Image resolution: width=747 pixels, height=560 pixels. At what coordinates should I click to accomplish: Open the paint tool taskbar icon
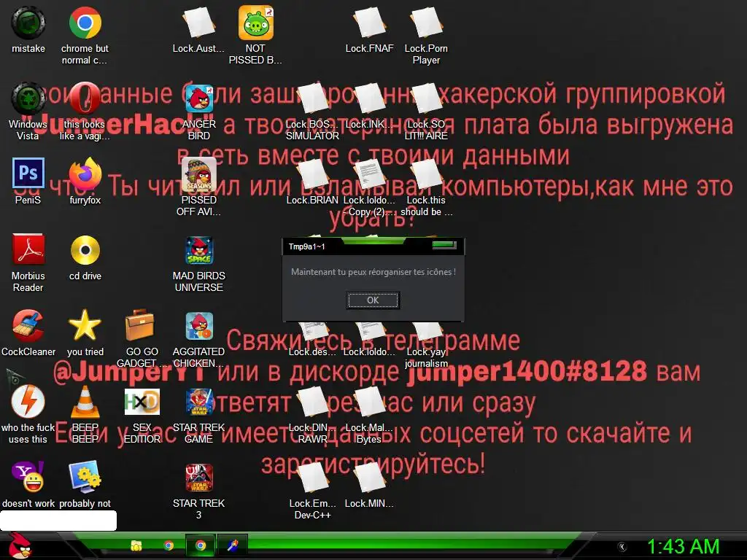(233, 545)
